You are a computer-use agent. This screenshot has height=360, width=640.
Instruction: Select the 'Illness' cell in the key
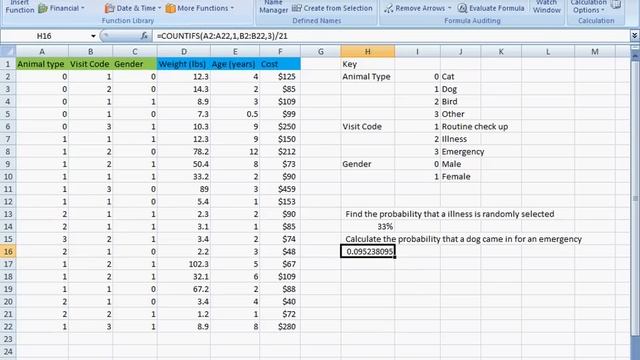460,139
